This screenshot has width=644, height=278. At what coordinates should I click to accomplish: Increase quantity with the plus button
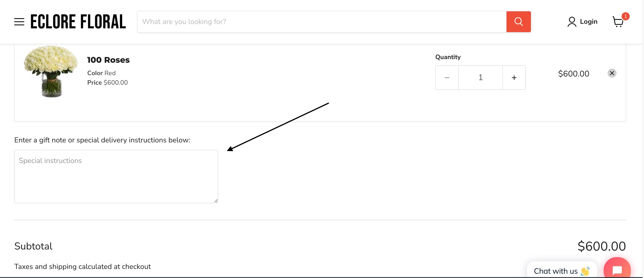(514, 78)
